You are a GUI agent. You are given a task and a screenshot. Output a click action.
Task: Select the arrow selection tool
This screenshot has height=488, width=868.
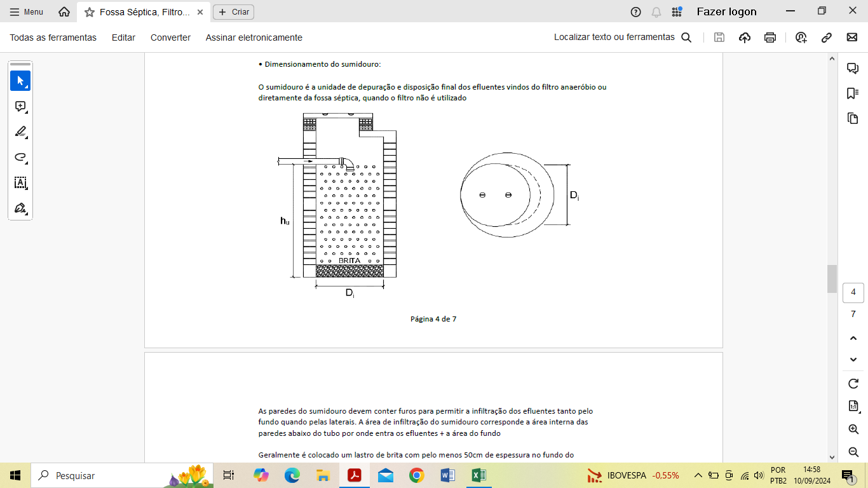click(20, 81)
